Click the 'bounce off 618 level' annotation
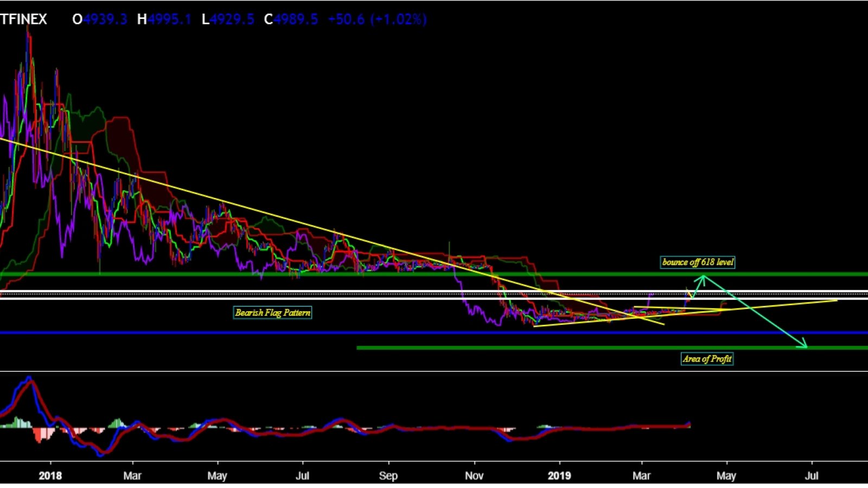 point(698,262)
